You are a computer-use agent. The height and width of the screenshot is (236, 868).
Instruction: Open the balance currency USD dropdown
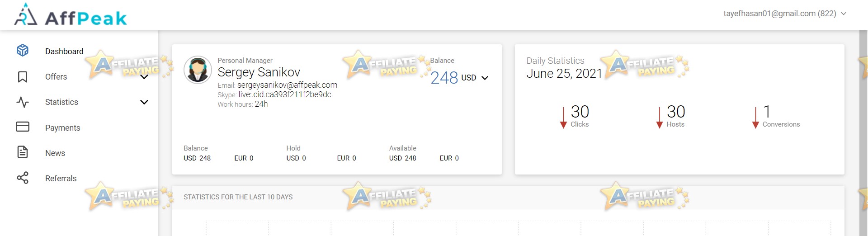pos(475,78)
